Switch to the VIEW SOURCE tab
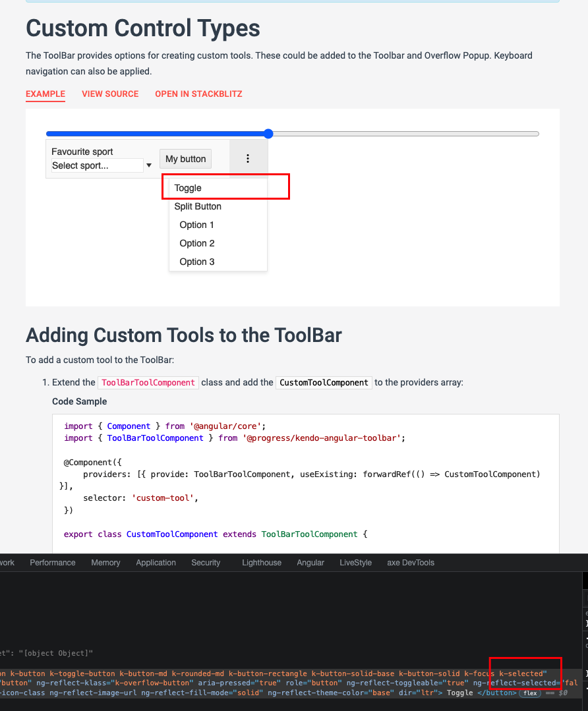The width and height of the screenshot is (588, 711). tap(110, 94)
